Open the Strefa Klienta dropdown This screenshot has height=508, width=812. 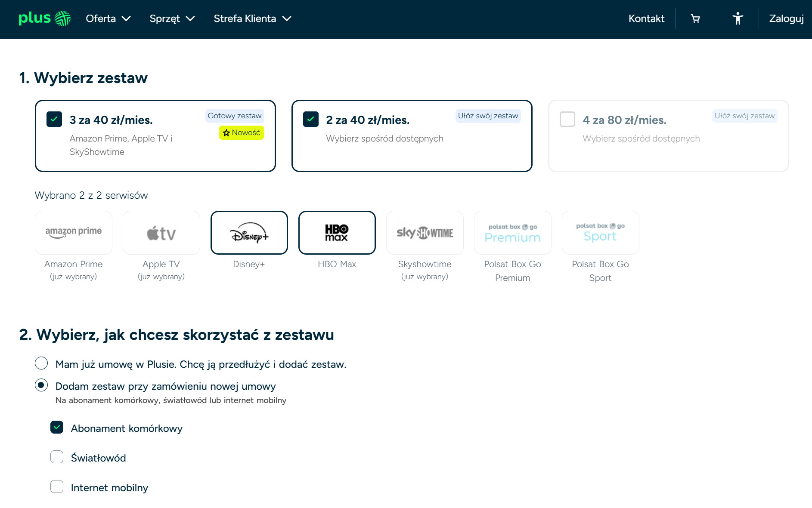tap(252, 18)
